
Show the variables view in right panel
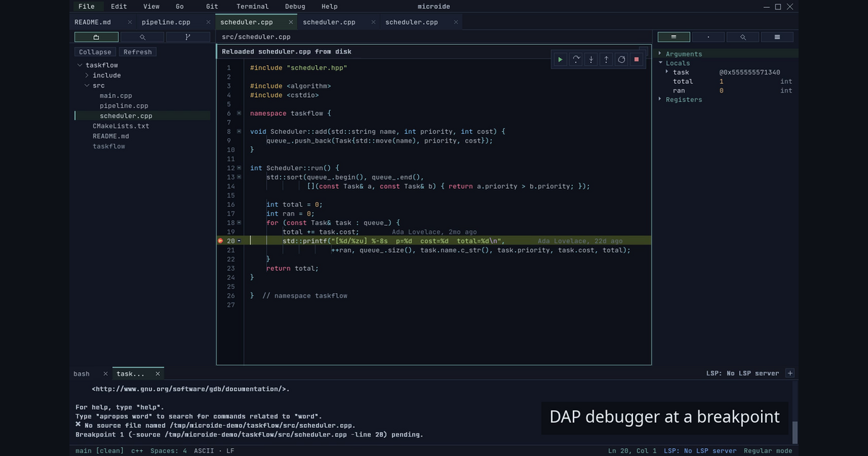point(674,37)
